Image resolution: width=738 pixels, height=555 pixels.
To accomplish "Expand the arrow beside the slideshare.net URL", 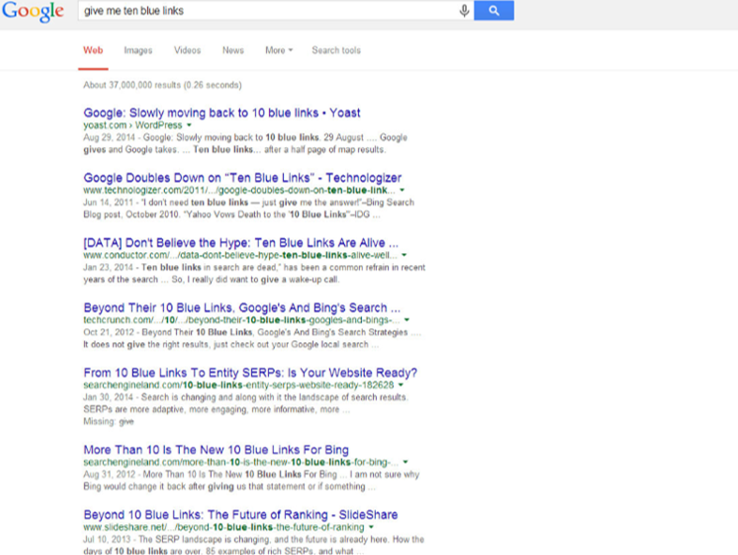I will (x=371, y=527).
